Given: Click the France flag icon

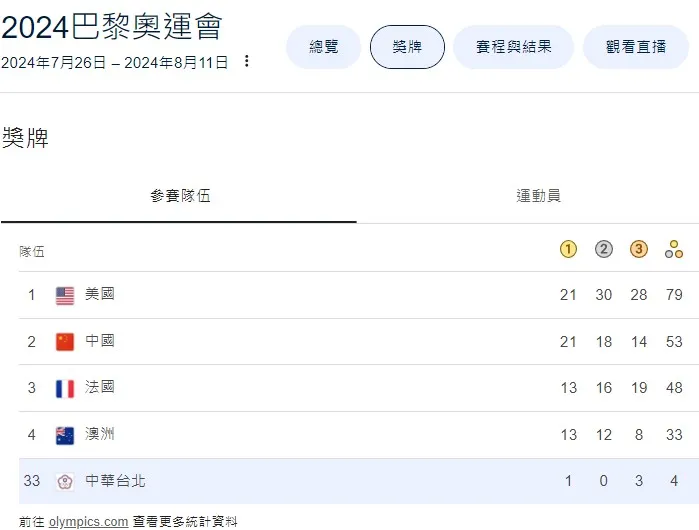Looking at the screenshot, I should coord(65,388).
